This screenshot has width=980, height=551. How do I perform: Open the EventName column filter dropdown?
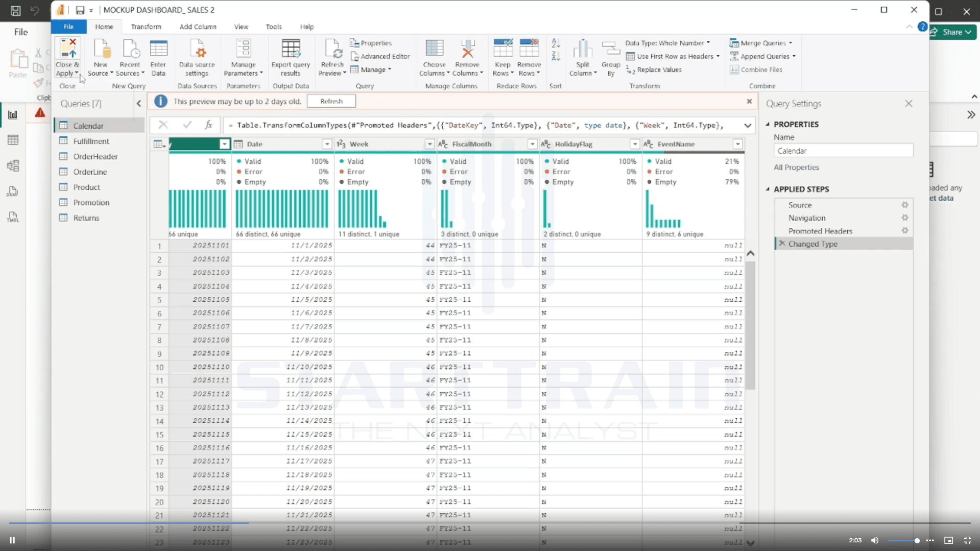click(737, 144)
